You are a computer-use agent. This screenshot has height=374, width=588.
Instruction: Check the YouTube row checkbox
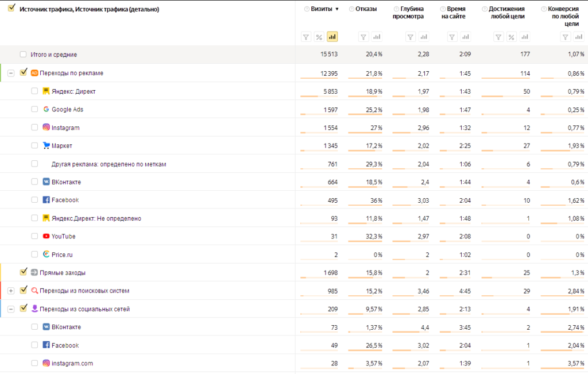[x=34, y=236]
